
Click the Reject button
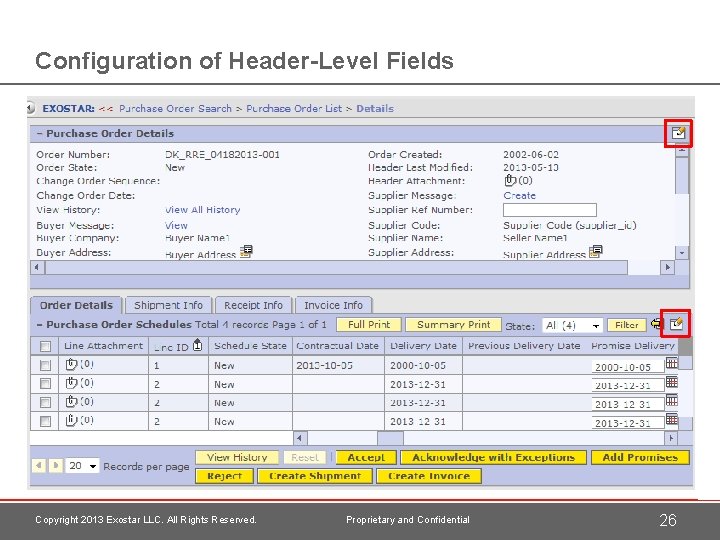pos(225,476)
